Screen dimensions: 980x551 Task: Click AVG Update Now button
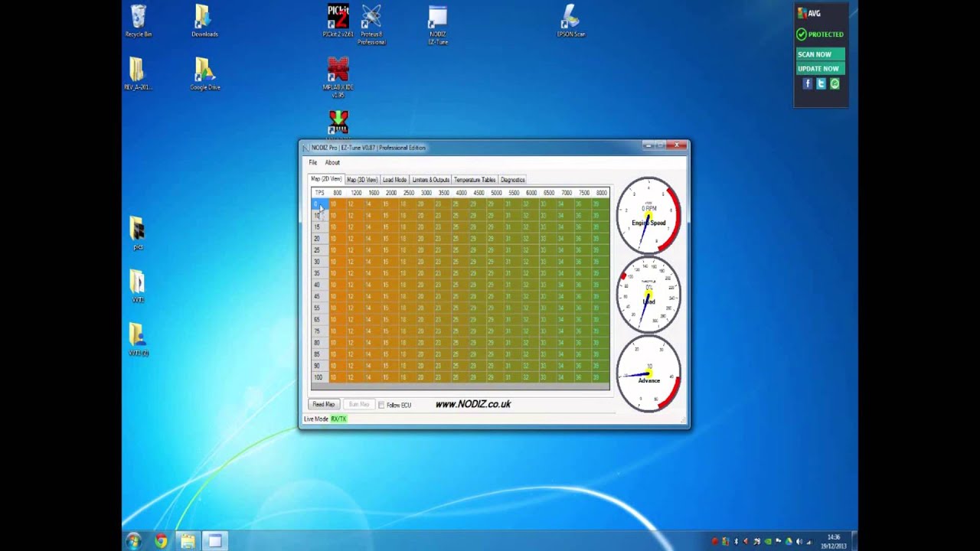click(x=820, y=69)
